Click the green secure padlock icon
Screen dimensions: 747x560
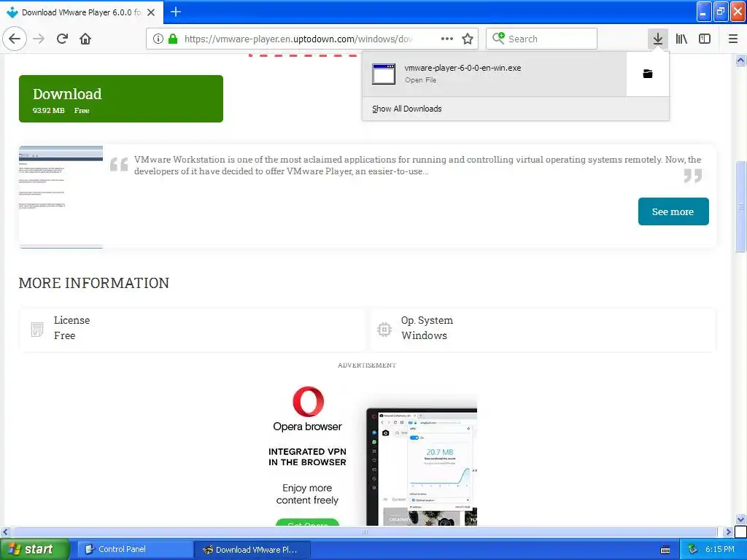173,39
